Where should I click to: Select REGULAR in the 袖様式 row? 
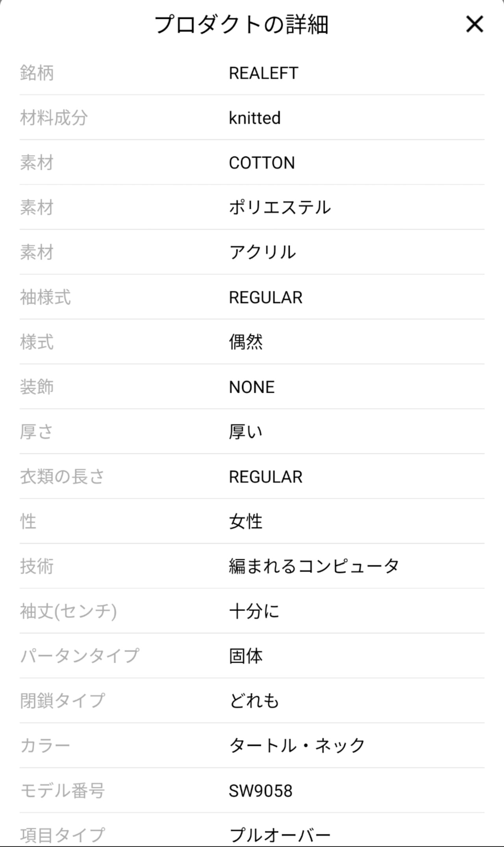coord(265,298)
